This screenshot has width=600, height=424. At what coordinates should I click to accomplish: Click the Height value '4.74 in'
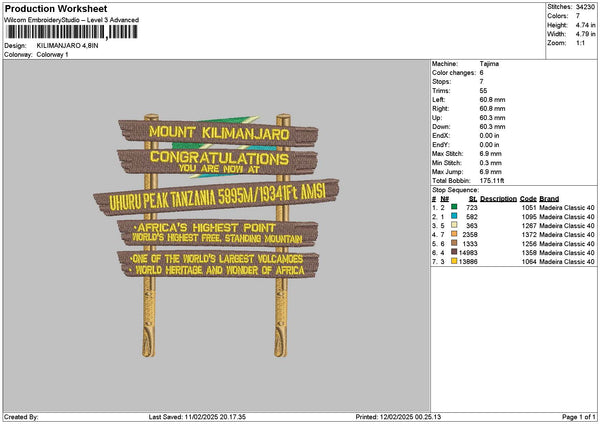pos(585,25)
